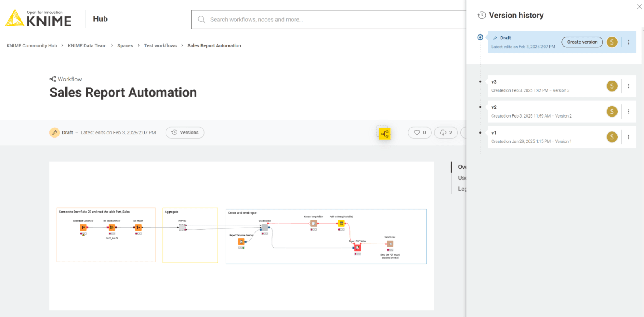Click the Version history clock icon

click(482, 16)
